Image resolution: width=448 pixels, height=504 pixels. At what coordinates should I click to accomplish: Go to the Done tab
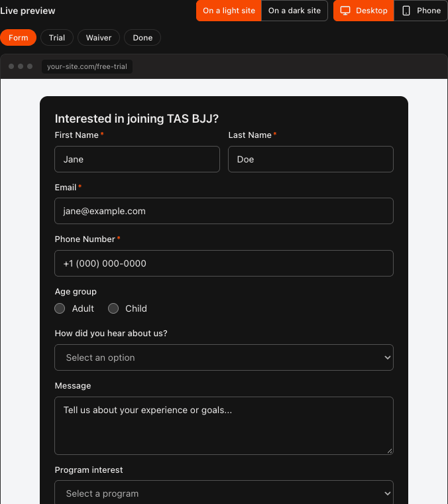pos(142,38)
